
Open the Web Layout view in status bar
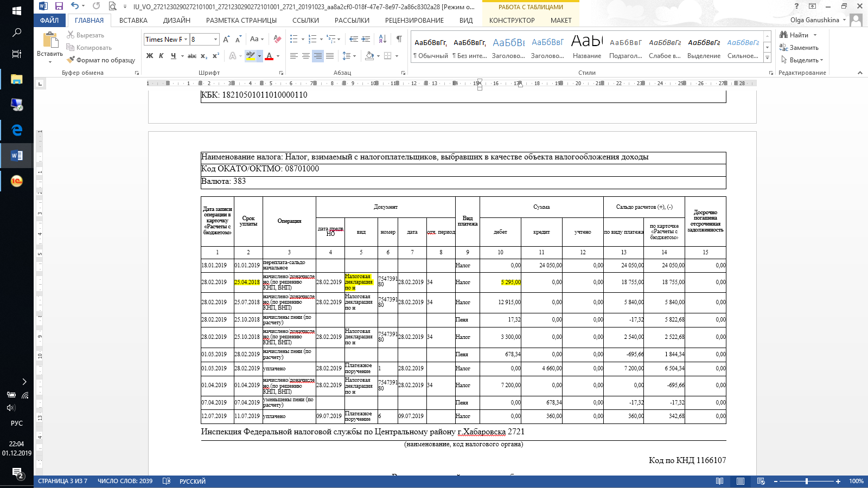pyautogui.click(x=761, y=481)
